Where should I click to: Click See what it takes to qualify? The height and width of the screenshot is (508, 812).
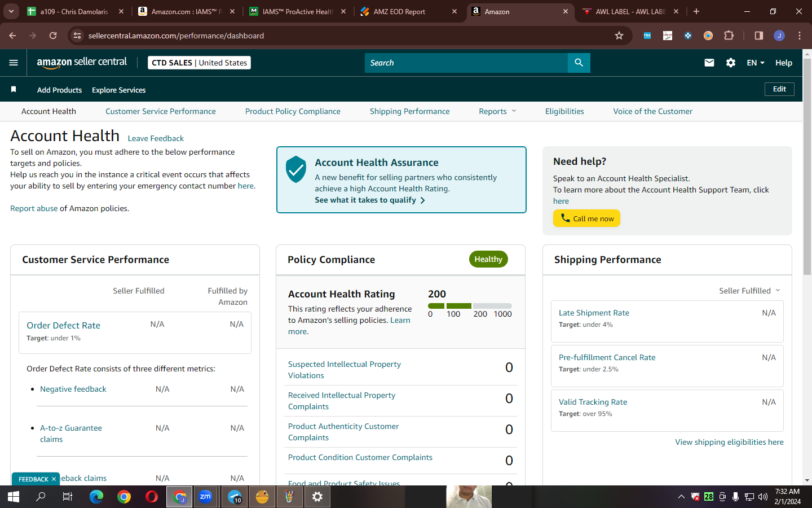click(x=370, y=200)
